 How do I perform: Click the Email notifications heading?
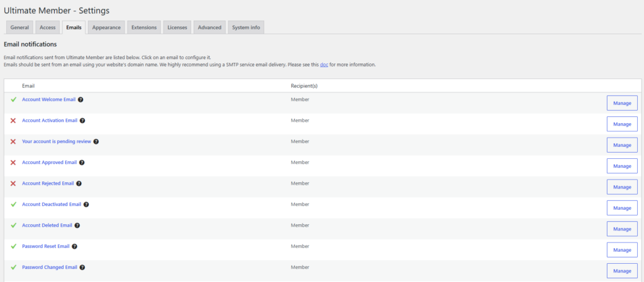(30, 44)
